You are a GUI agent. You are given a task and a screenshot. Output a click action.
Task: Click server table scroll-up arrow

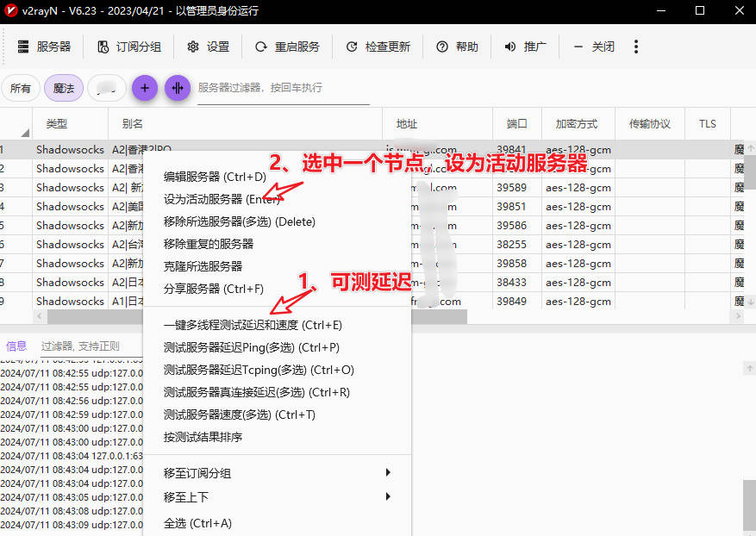point(750,148)
